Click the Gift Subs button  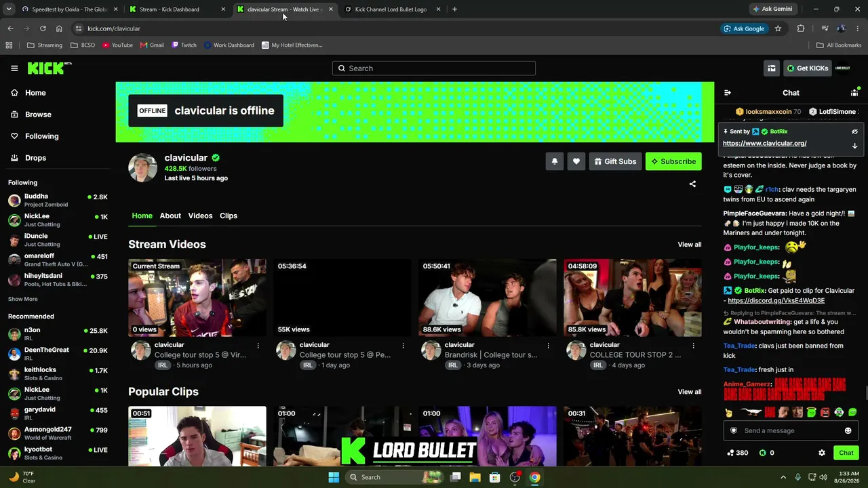point(616,161)
